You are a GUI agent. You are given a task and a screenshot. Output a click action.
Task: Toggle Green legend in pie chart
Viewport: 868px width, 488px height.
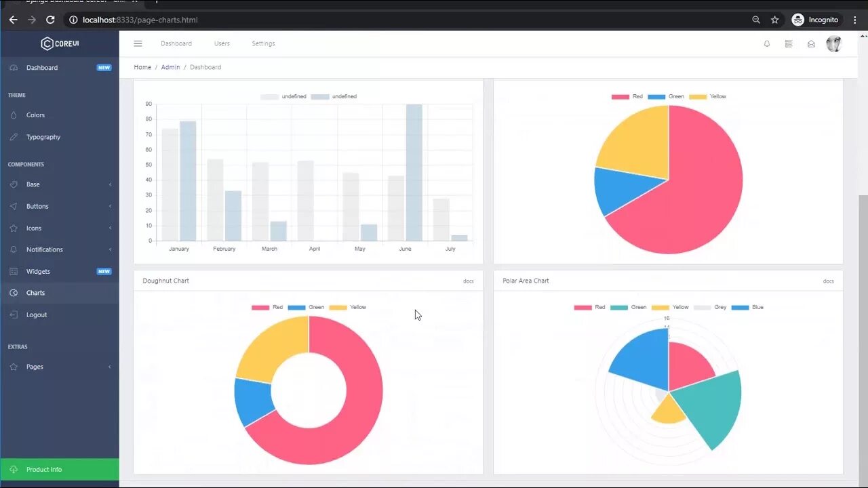coord(666,97)
